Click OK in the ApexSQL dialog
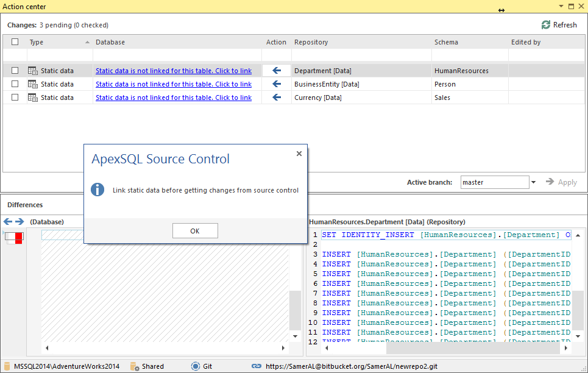 [195, 231]
